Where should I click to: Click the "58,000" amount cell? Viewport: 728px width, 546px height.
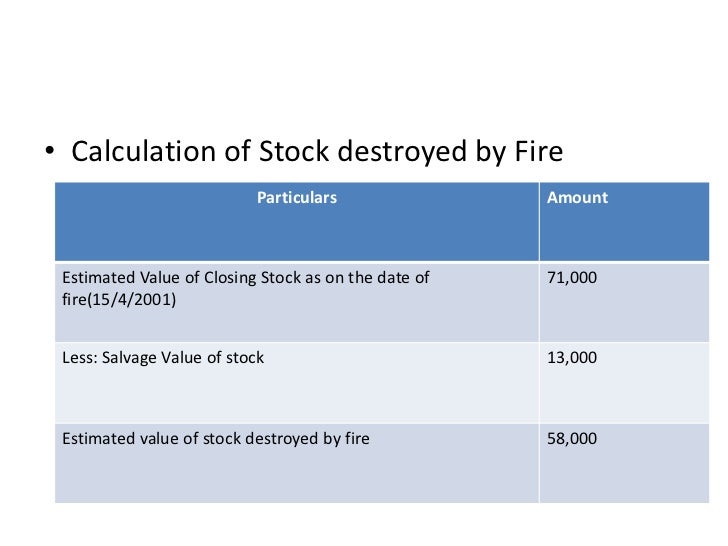click(x=572, y=437)
